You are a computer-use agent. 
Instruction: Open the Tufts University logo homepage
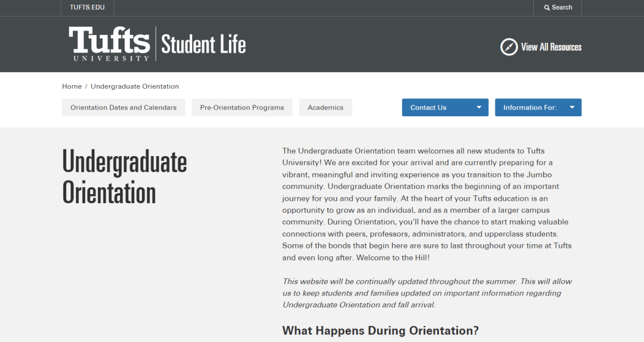click(109, 44)
